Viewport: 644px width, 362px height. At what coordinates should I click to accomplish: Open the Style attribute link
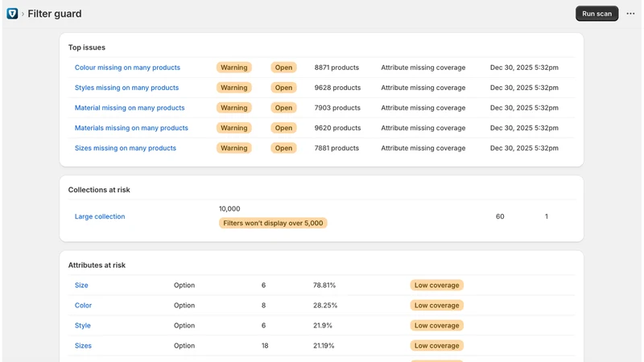point(83,326)
